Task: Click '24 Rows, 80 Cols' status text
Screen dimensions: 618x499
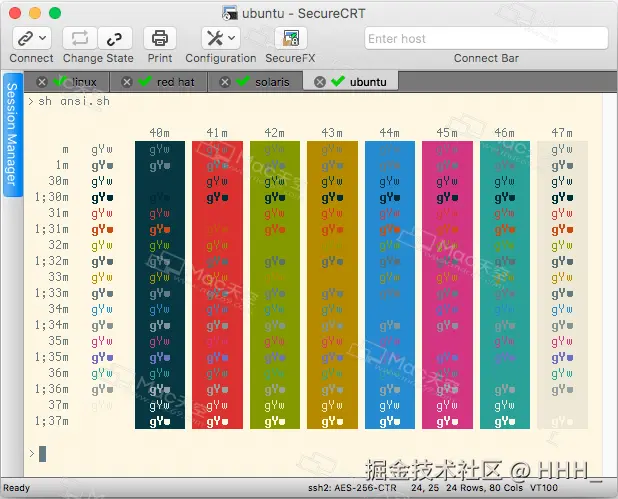Action: point(484,488)
